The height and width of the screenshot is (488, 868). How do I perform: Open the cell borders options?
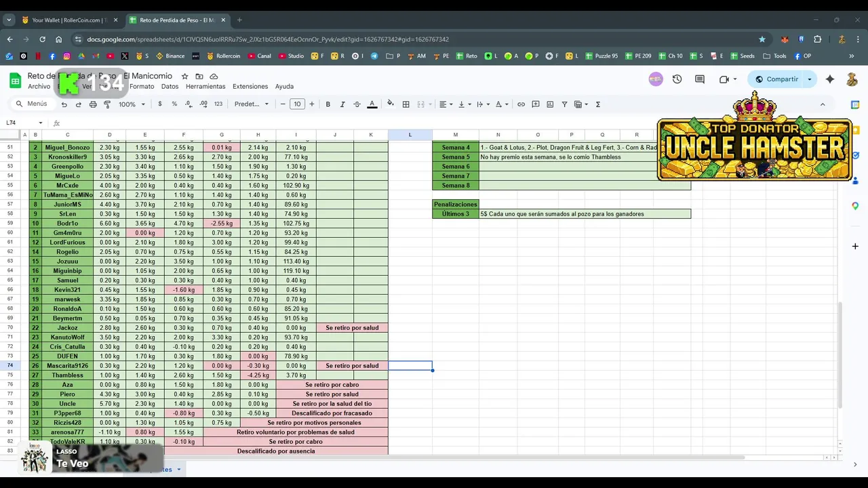(406, 104)
